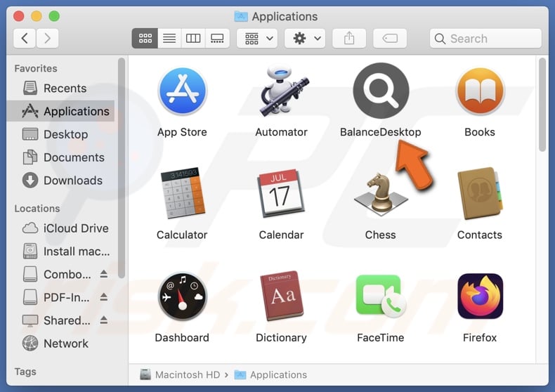Click the Search field
This screenshot has height=392, width=555.
click(485, 38)
